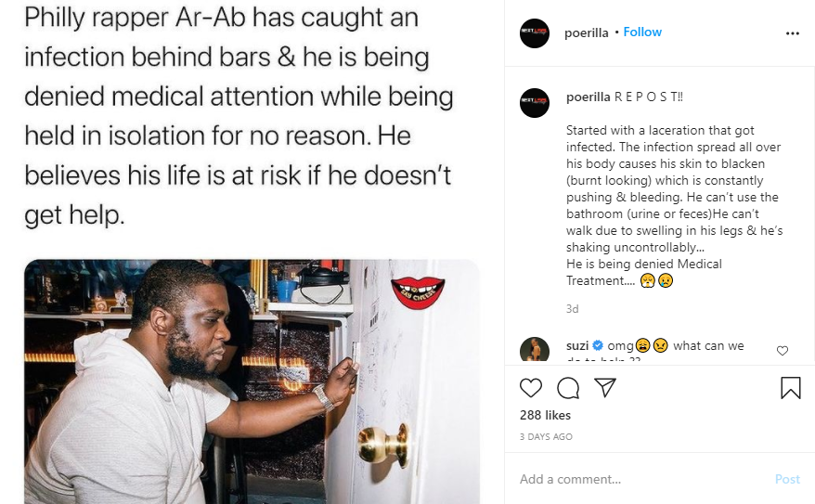Image resolution: width=815 pixels, height=504 pixels.
Task: Open the three-dots more options menu
Action: pyautogui.click(x=793, y=33)
